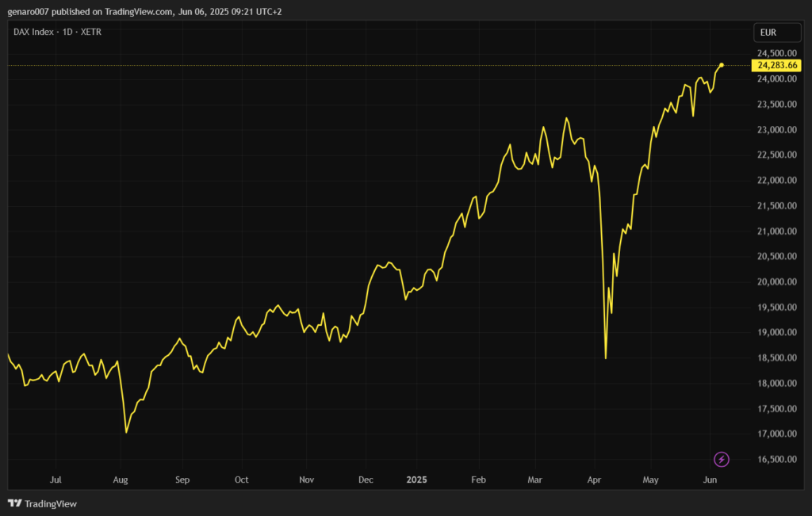Screen dimensions: 812x516
Task: Click the April low point on line
Action: pos(606,358)
